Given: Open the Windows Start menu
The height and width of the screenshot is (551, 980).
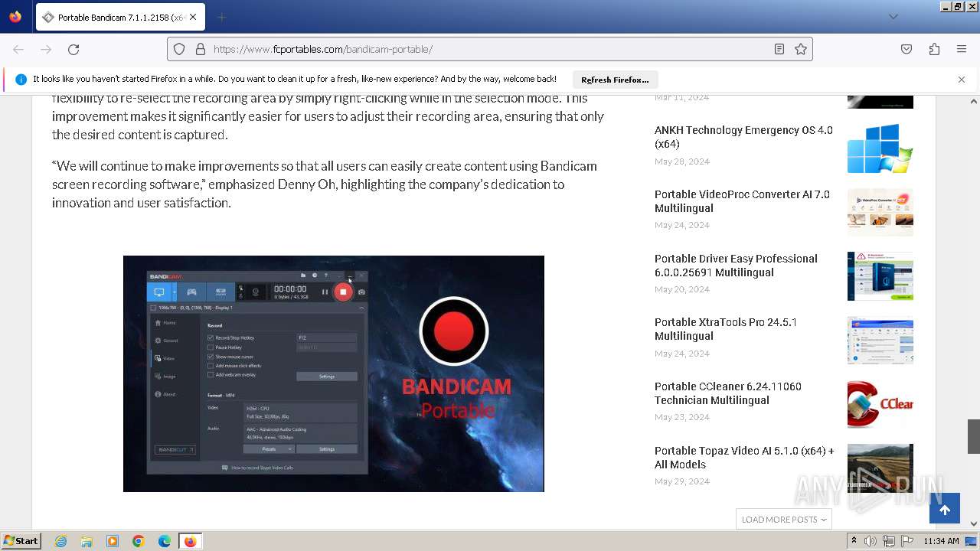Looking at the screenshot, I should [x=21, y=541].
